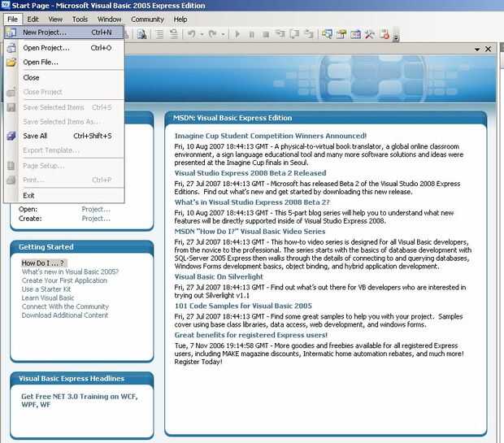
Task: Click the Save All stacked-disks icon
Action: pos(11,136)
